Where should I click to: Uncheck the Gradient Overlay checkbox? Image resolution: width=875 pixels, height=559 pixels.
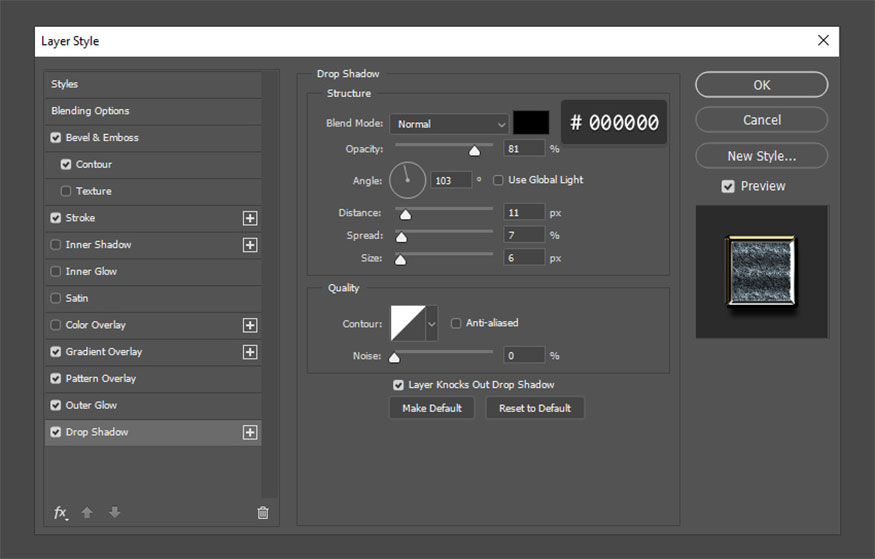(56, 351)
